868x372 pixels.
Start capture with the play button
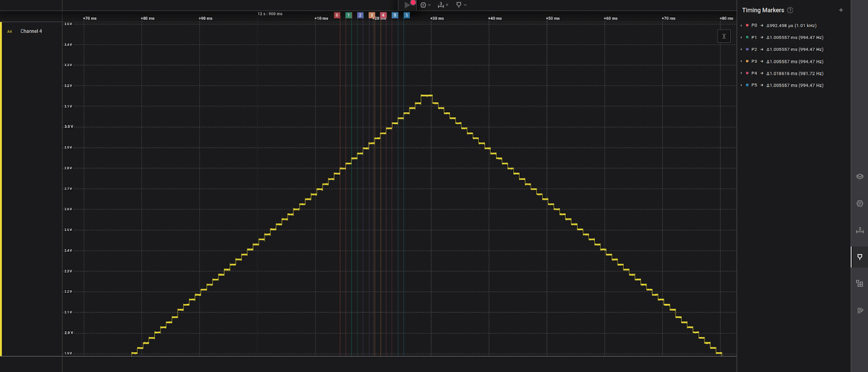407,5
